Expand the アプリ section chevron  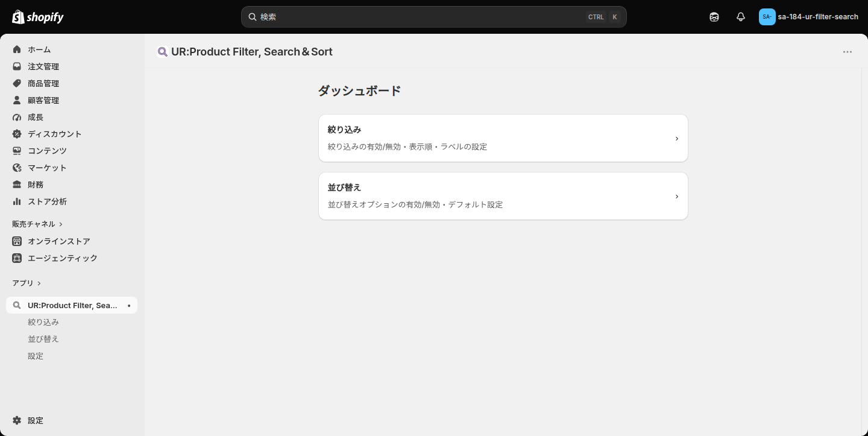coord(39,283)
